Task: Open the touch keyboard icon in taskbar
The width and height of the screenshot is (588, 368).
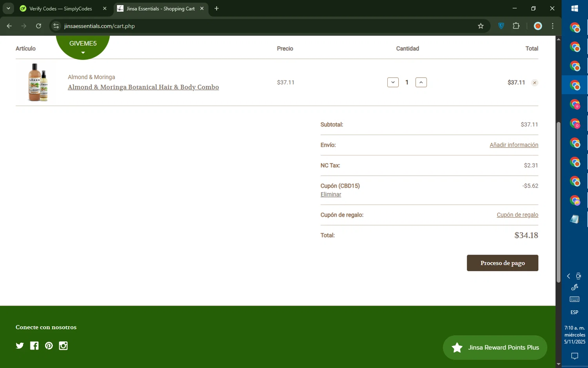Action: (x=575, y=299)
